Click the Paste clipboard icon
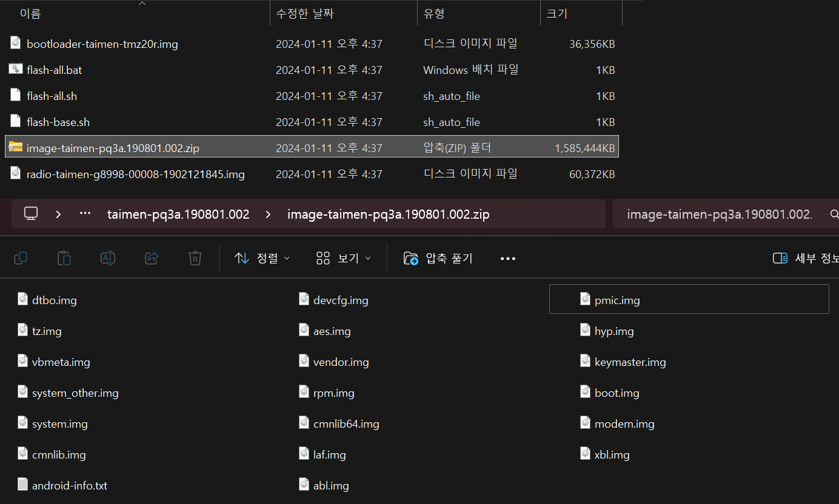This screenshot has height=504, width=839. point(64,258)
